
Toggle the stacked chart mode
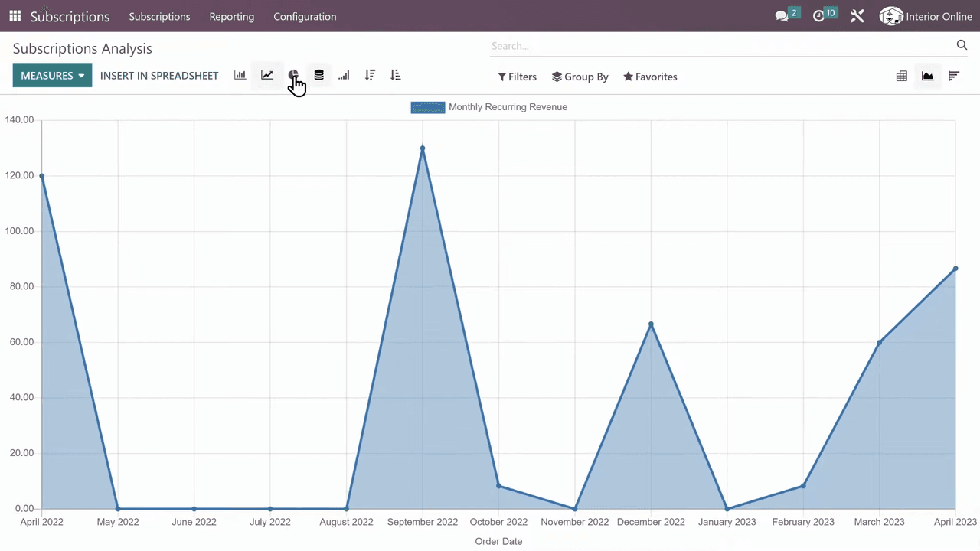pos(318,75)
